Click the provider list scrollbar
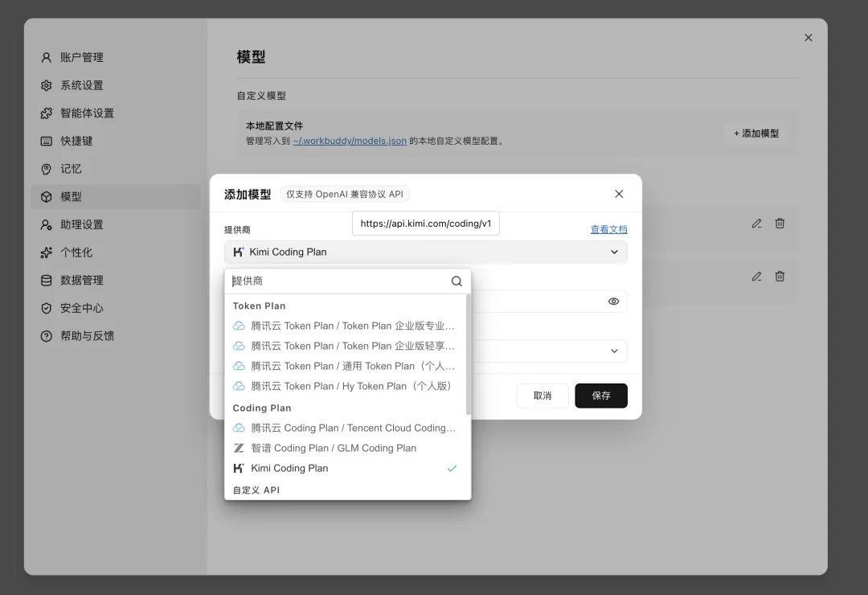Screen dimensions: 868x595 469,355
